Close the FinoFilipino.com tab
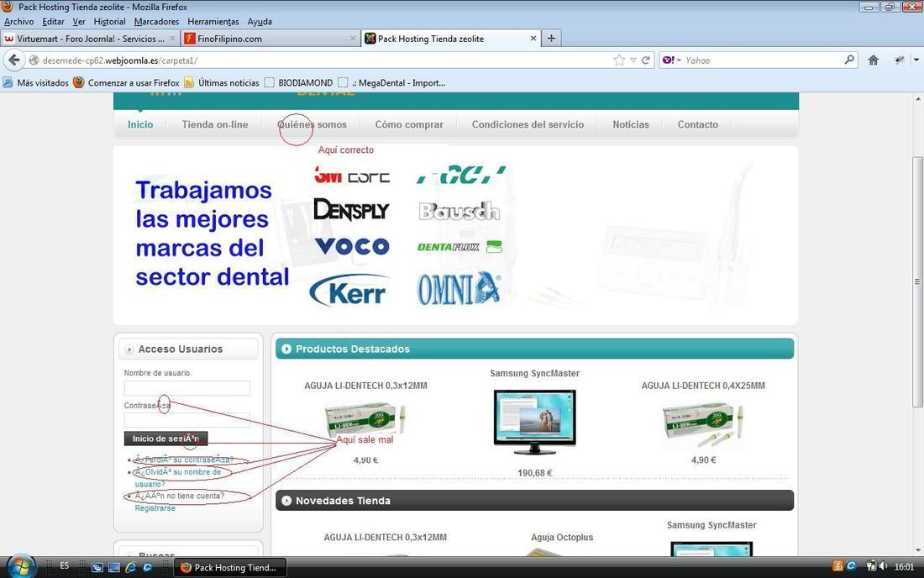Screen dimensions: 924x578 point(353,39)
